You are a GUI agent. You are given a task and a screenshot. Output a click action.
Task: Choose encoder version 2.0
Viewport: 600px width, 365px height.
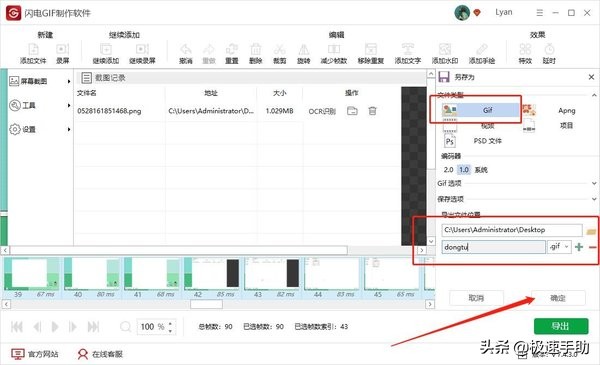(x=448, y=169)
